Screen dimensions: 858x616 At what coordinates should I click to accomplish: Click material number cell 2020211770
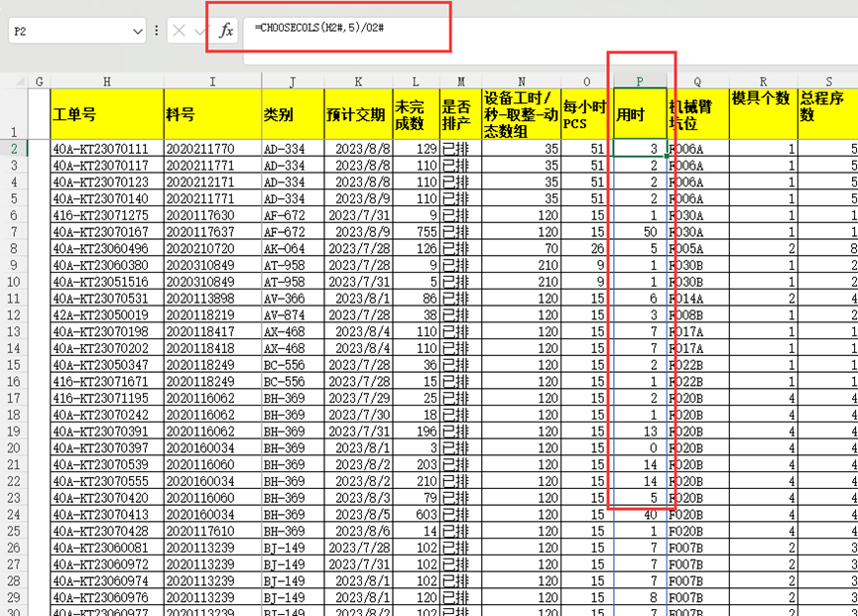(212, 149)
